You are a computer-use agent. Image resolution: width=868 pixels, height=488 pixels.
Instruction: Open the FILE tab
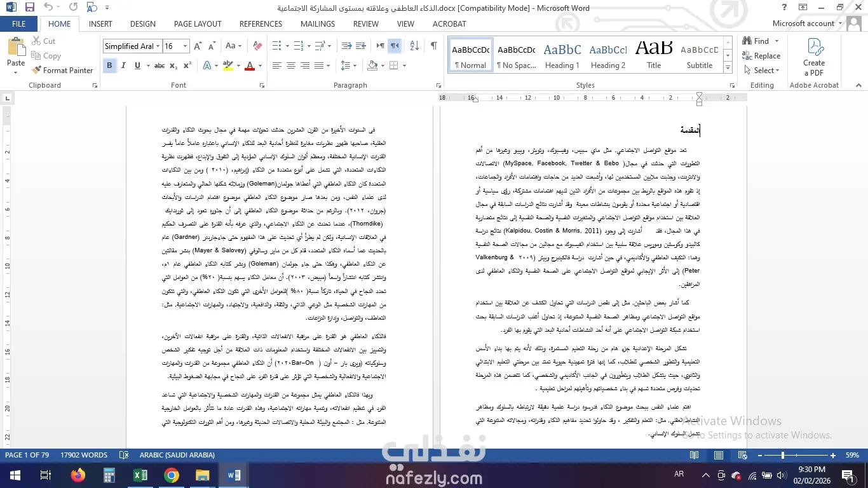tap(19, 24)
